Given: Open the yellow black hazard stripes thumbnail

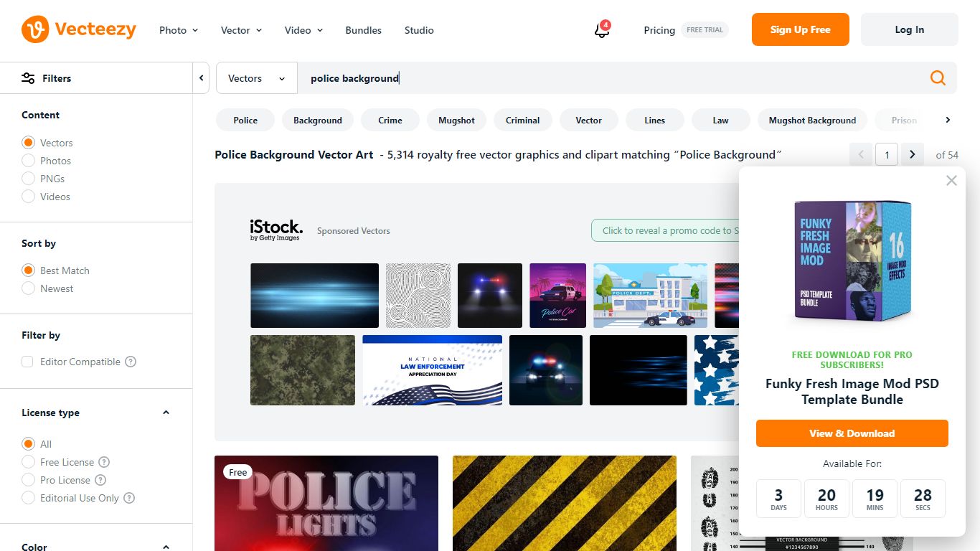Looking at the screenshot, I should pyautogui.click(x=565, y=503).
